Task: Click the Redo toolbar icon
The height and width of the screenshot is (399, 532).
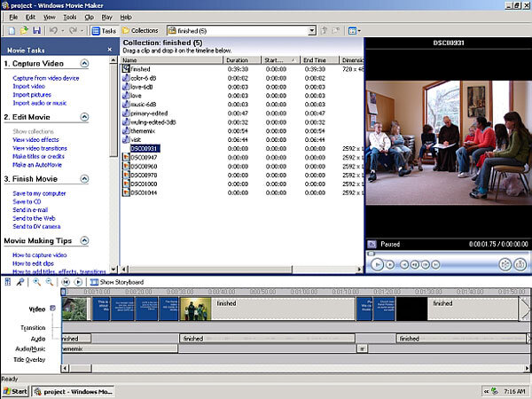Action: [73, 31]
